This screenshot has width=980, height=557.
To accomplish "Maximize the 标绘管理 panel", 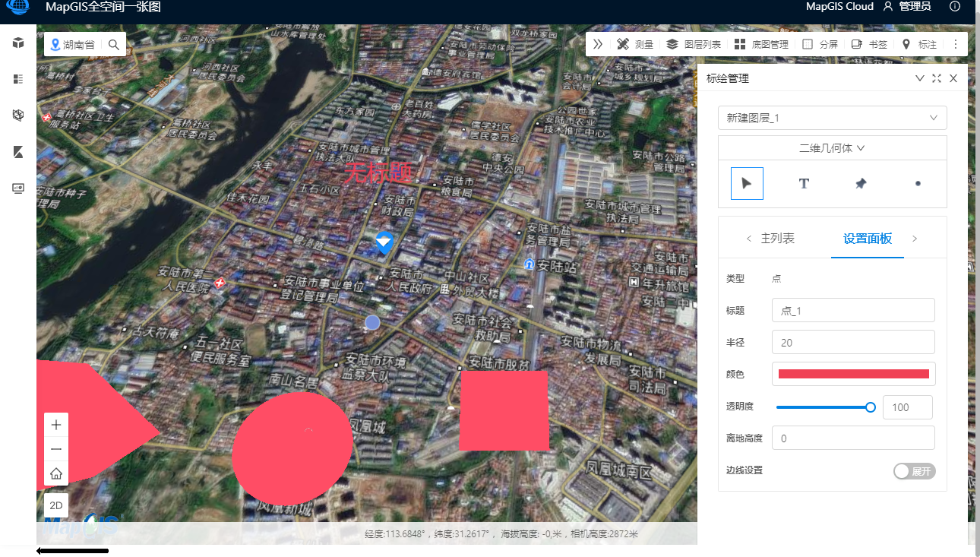I will [x=937, y=78].
